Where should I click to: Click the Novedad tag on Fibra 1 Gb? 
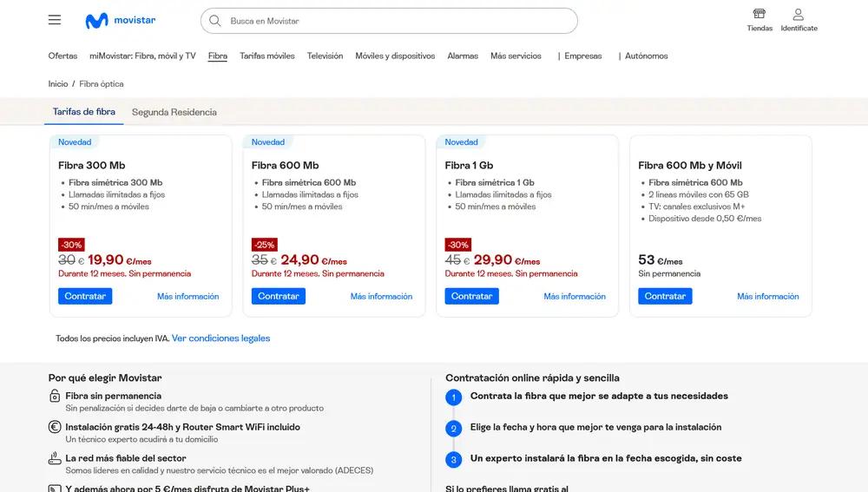tap(461, 142)
